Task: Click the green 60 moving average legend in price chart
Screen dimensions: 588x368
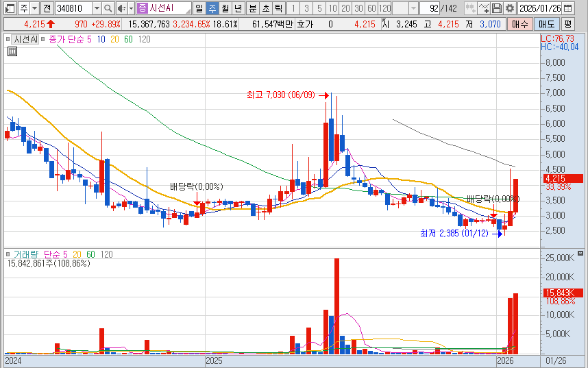Action: [x=128, y=39]
